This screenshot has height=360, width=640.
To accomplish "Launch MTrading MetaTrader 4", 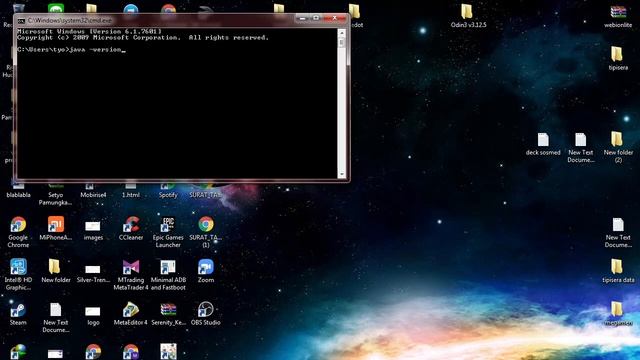I will point(131,274).
